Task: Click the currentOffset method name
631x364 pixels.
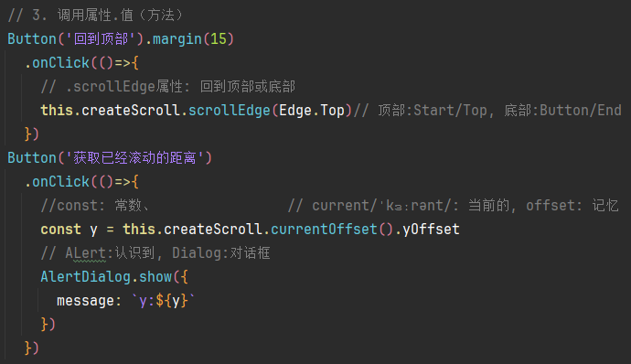Action: coord(324,230)
